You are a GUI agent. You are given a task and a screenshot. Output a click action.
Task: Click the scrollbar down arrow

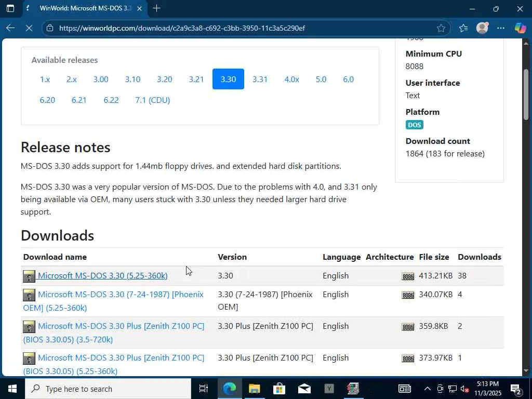click(526, 371)
